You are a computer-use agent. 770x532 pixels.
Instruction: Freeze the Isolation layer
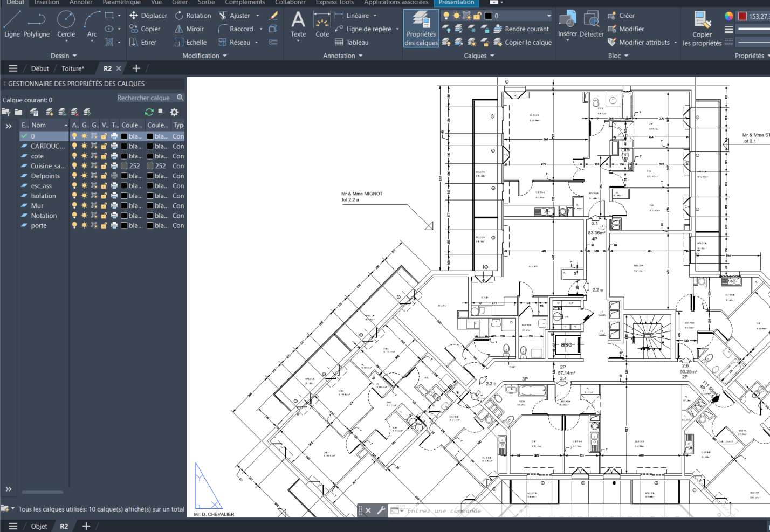point(84,196)
